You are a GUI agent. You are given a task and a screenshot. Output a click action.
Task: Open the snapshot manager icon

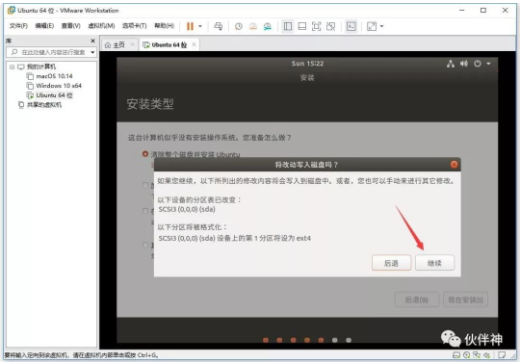267,26
